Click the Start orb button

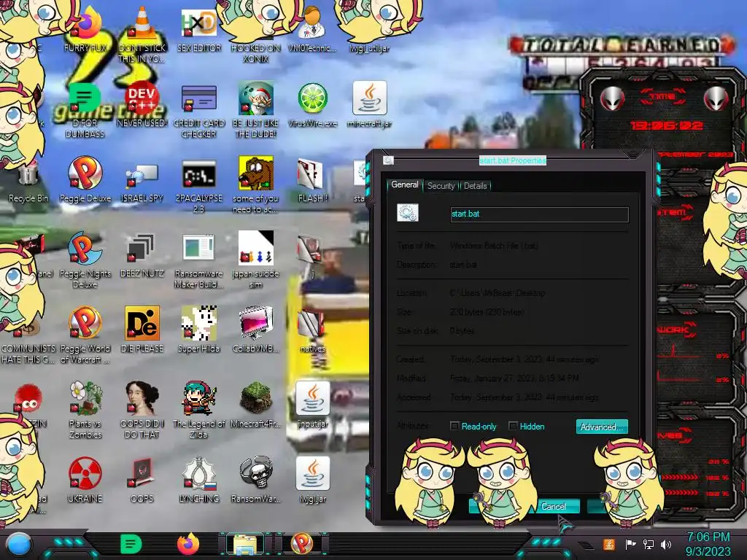19,544
